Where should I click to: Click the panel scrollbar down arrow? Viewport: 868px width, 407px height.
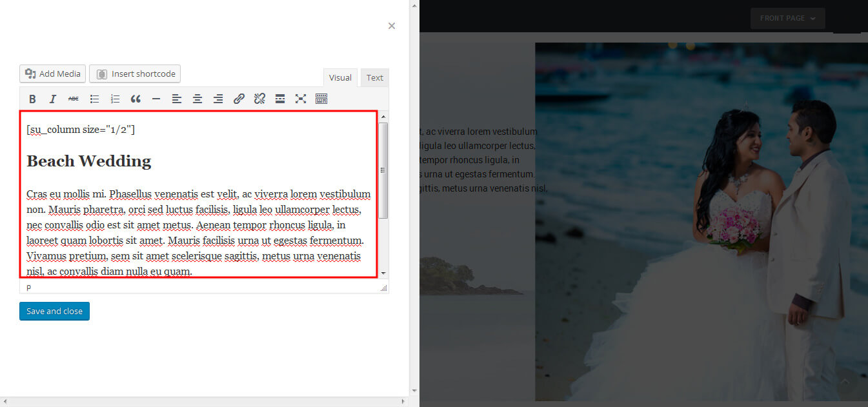414,391
